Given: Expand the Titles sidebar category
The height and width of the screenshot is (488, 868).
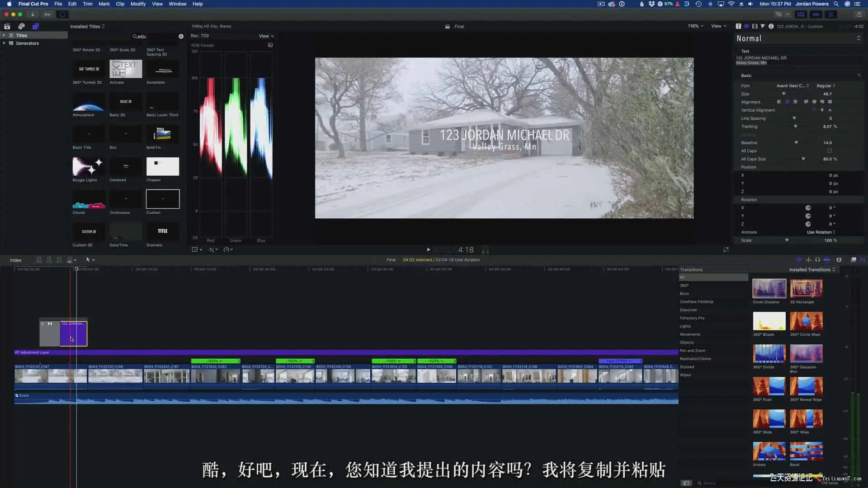Looking at the screenshot, I should click(4, 35).
